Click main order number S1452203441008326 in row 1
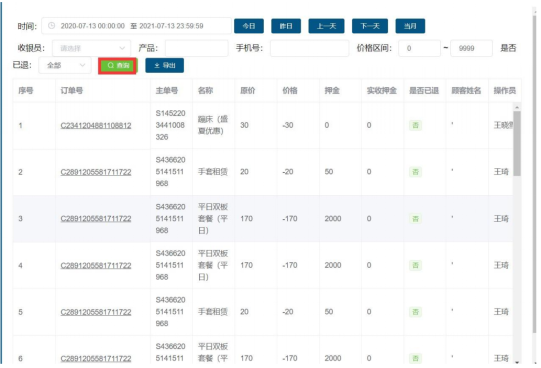This screenshot has height=368, width=541. click(170, 125)
